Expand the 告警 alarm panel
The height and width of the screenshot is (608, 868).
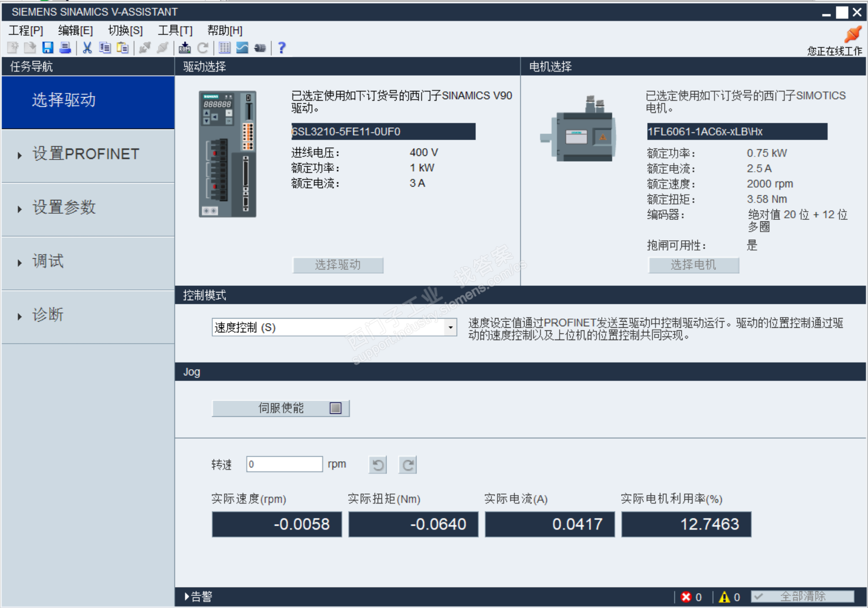(x=198, y=597)
